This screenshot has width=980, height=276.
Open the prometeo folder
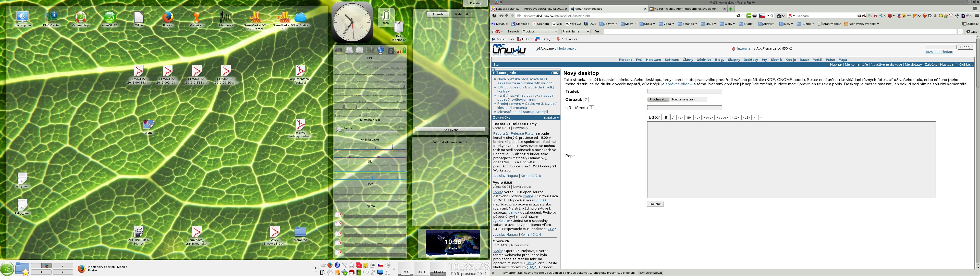[x=300, y=234]
